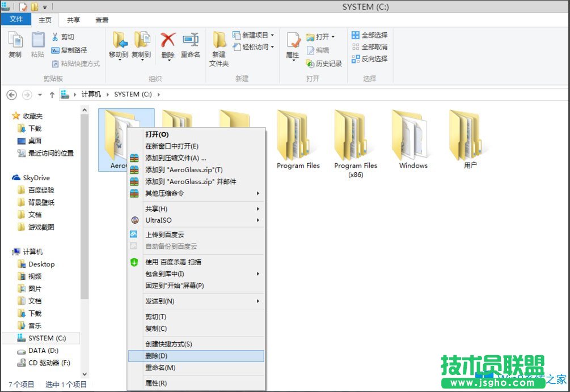This screenshot has height=392, width=570.
Task: Click the back navigation arrow button
Action: pos(11,95)
